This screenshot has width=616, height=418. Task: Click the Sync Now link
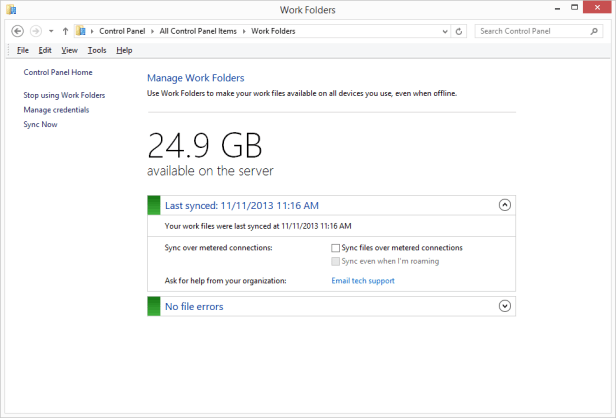[x=40, y=125]
